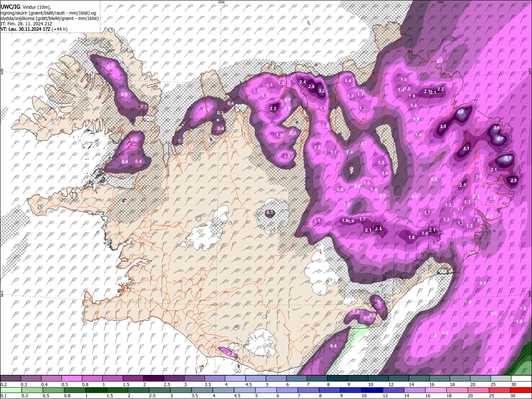
Task: Click the "IT: Fim. 28. 11. 2024 21Z" line
Action: click(26, 24)
